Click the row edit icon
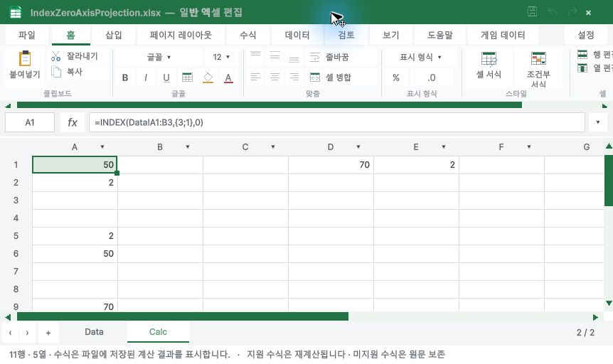This screenshot has height=364, width=613. pos(582,54)
